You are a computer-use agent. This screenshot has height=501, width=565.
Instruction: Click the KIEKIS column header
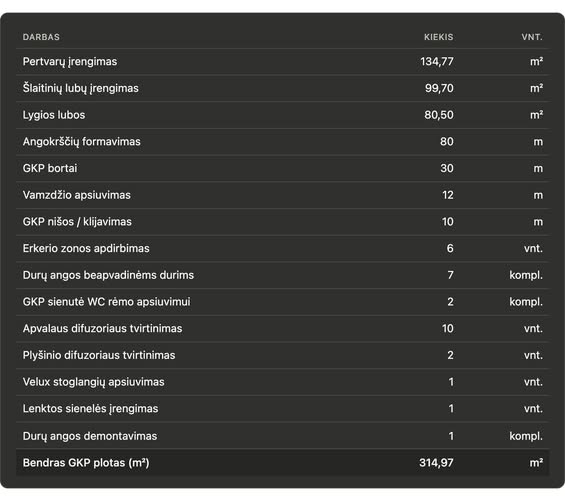click(439, 37)
